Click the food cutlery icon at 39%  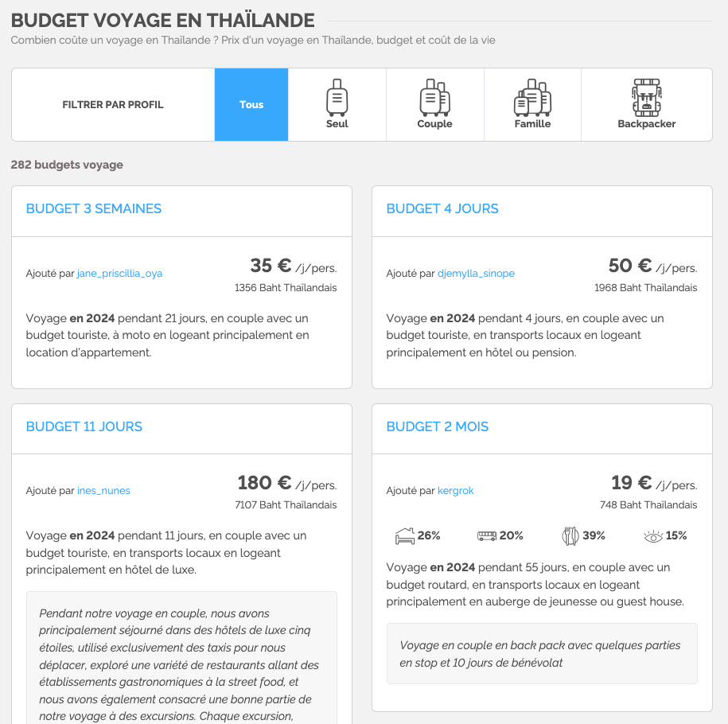pos(569,536)
